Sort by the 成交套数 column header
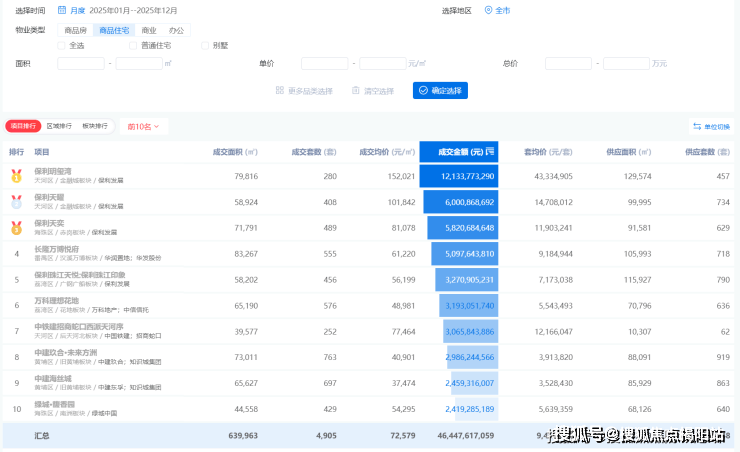Image resolution: width=740 pixels, height=452 pixels. pos(314,152)
